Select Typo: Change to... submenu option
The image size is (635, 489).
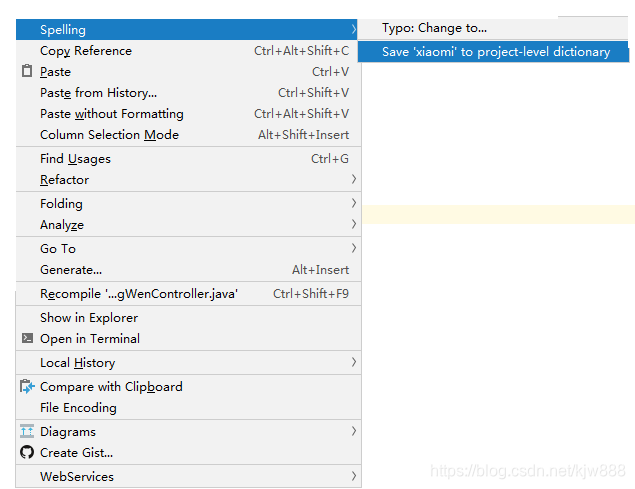coord(493,28)
